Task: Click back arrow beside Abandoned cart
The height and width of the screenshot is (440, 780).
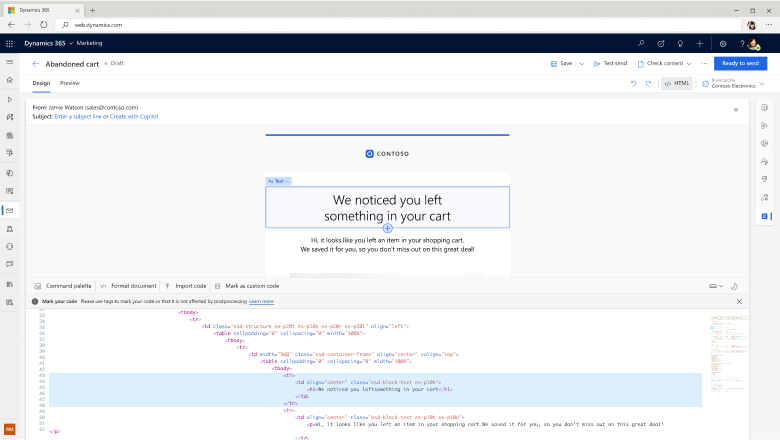Action: pos(35,64)
